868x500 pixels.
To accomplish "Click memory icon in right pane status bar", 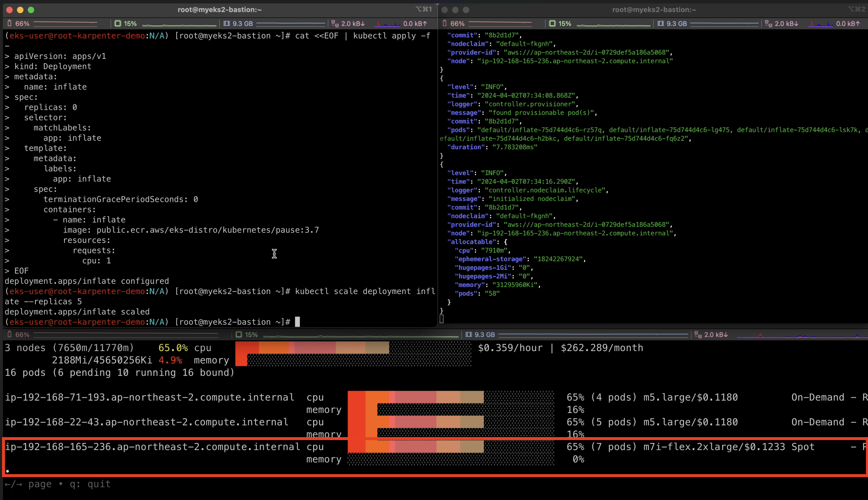I will tap(660, 23).
